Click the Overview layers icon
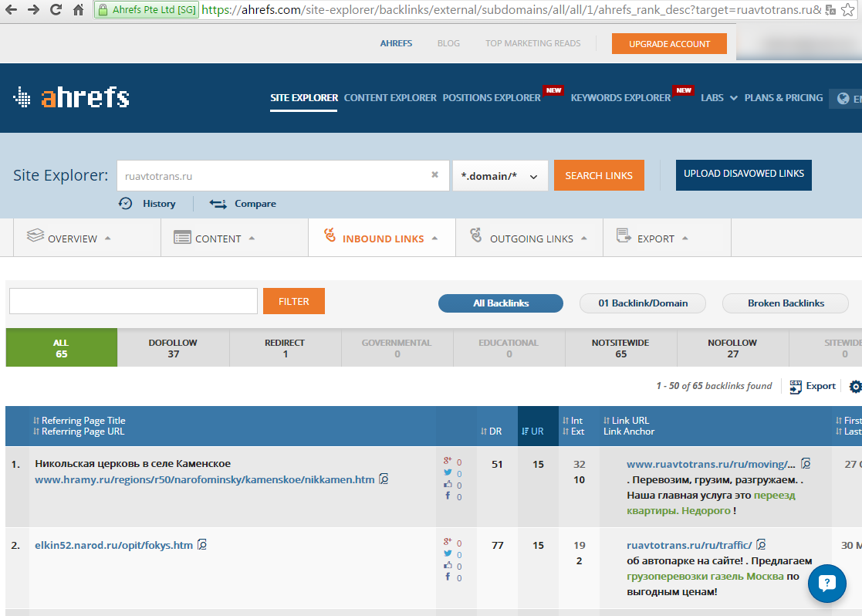Screen dimensions: 862x616 click(x=35, y=235)
